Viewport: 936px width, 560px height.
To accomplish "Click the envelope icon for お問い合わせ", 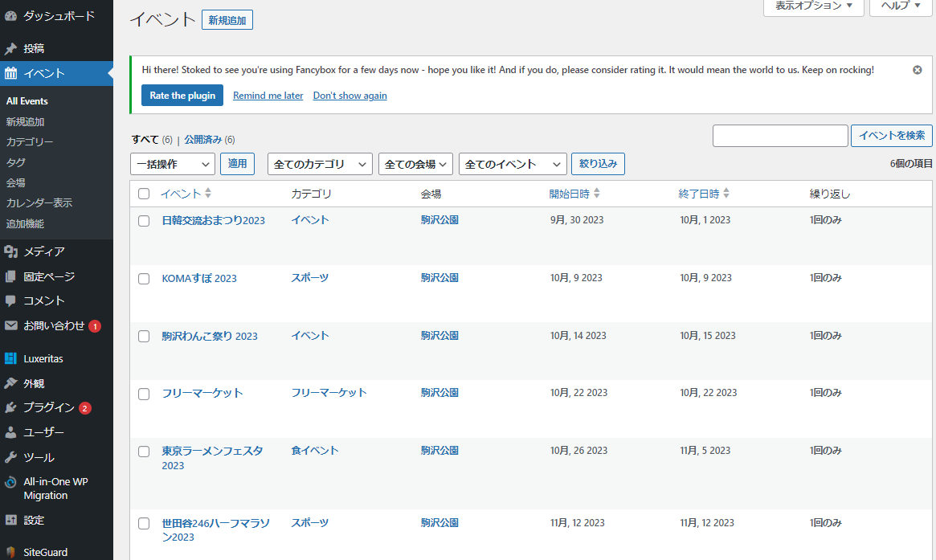I will pos(10,326).
